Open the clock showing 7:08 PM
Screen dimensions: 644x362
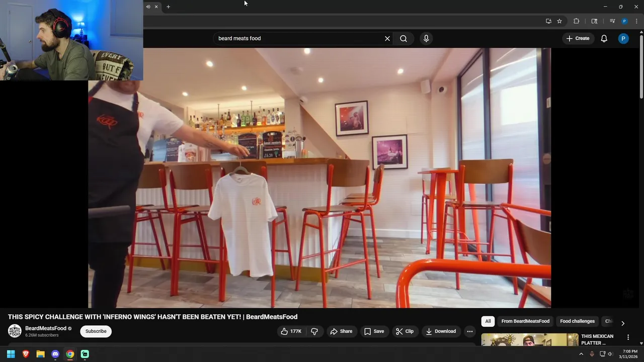pos(629,354)
